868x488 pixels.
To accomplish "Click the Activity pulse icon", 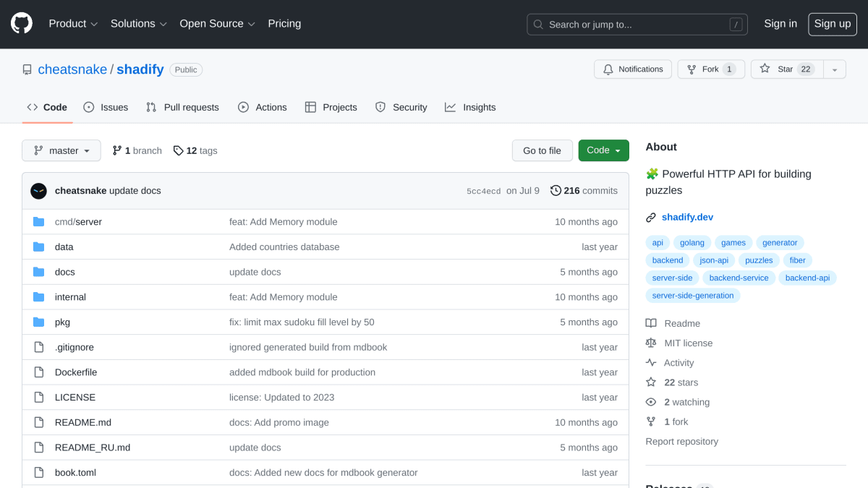I will (x=651, y=363).
